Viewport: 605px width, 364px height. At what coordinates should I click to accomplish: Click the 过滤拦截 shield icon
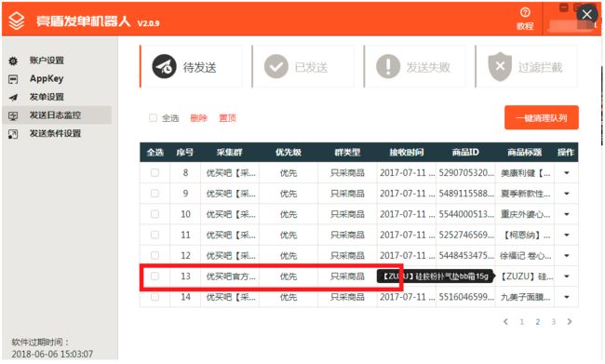tap(500, 66)
